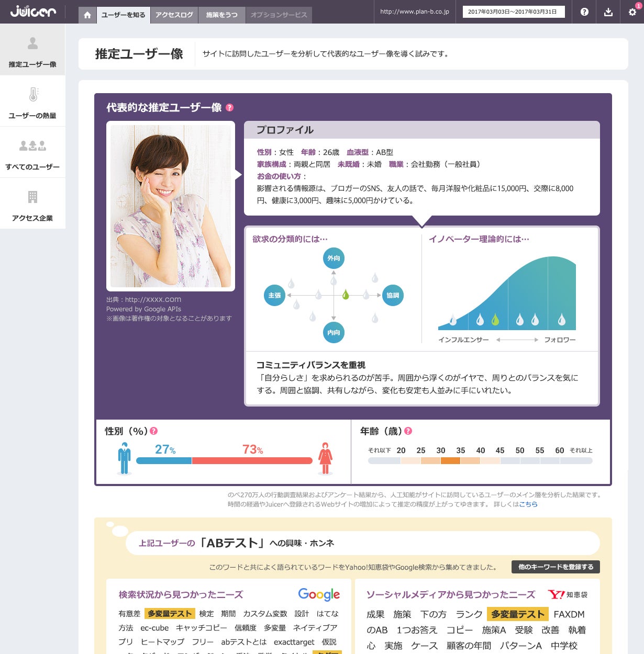Click the user portrait photo thumbnail
This screenshot has width=644, height=654.
(171, 206)
